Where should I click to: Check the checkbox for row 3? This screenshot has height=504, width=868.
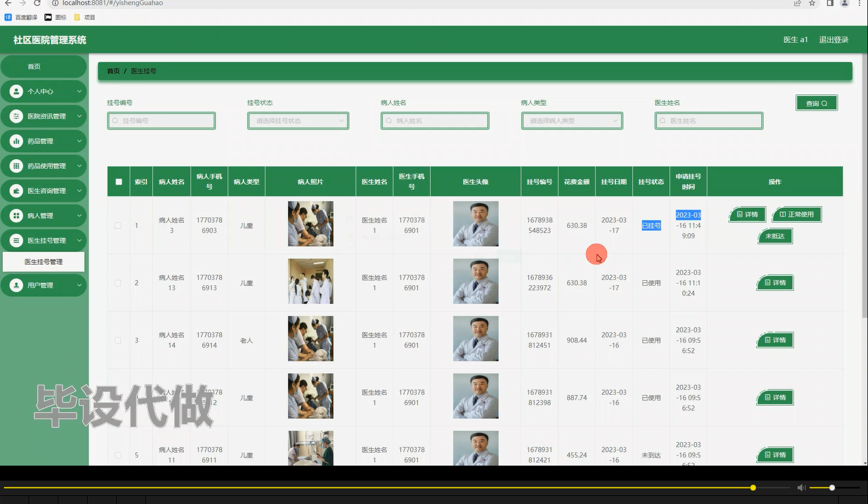tap(118, 340)
